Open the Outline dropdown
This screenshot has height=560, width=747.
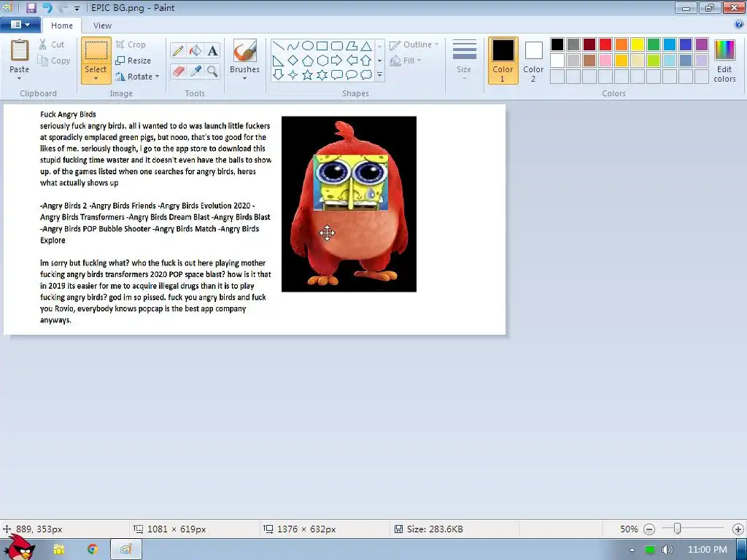click(x=414, y=44)
